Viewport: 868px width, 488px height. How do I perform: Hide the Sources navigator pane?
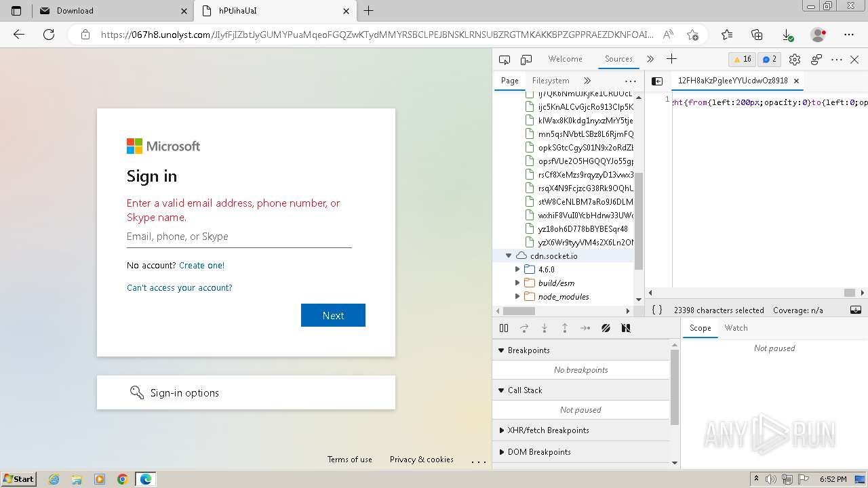[657, 81]
